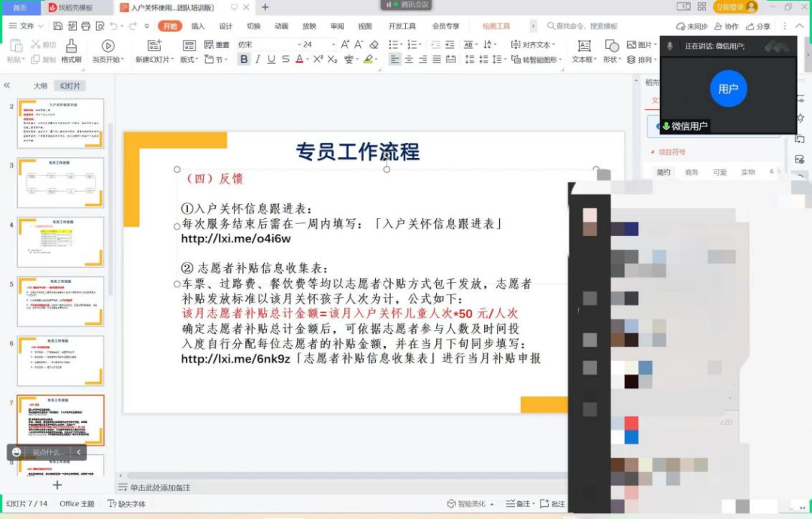
Task: Toggle bold formatting on selected text
Action: pyautogui.click(x=244, y=58)
